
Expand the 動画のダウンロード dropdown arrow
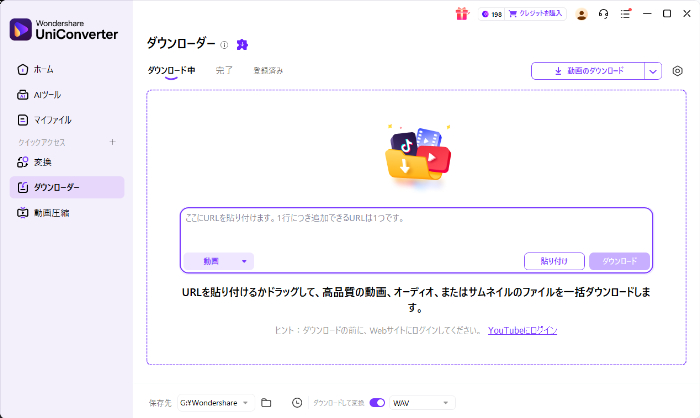tap(653, 71)
